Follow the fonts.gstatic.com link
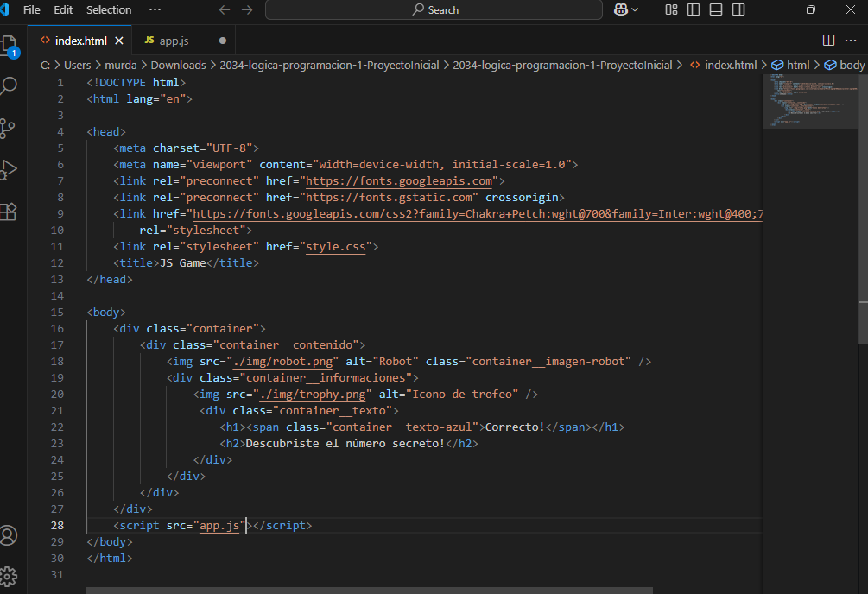The width and height of the screenshot is (868, 594). pyautogui.click(x=390, y=198)
